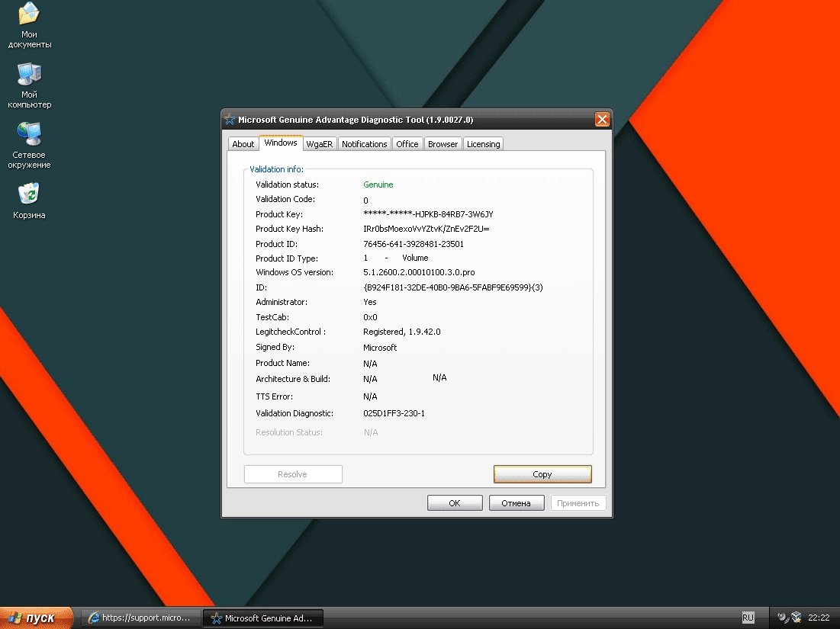Screen dimensions: 840x629
Task: Select the Microsoft Genuine Ad... taskbar item
Action: (x=263, y=618)
